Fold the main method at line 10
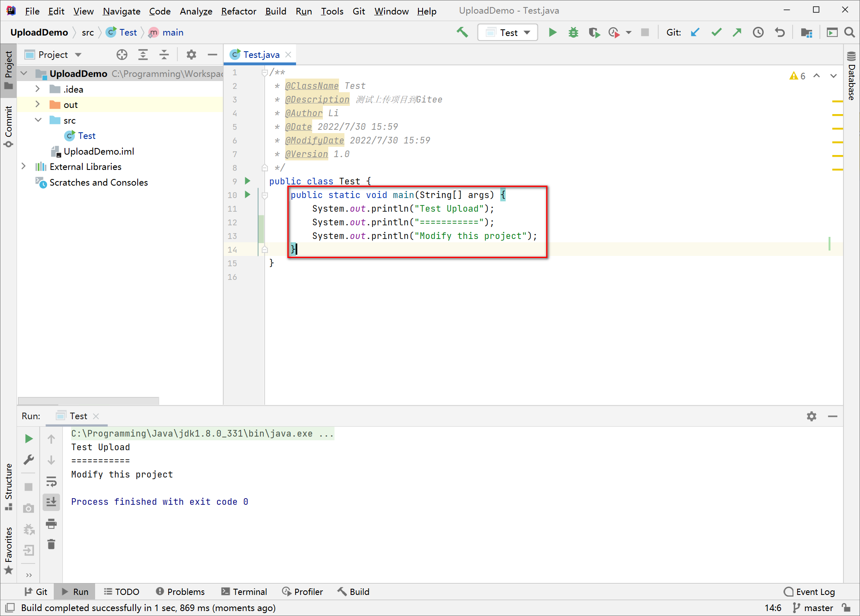This screenshot has height=616, width=860. click(265, 195)
